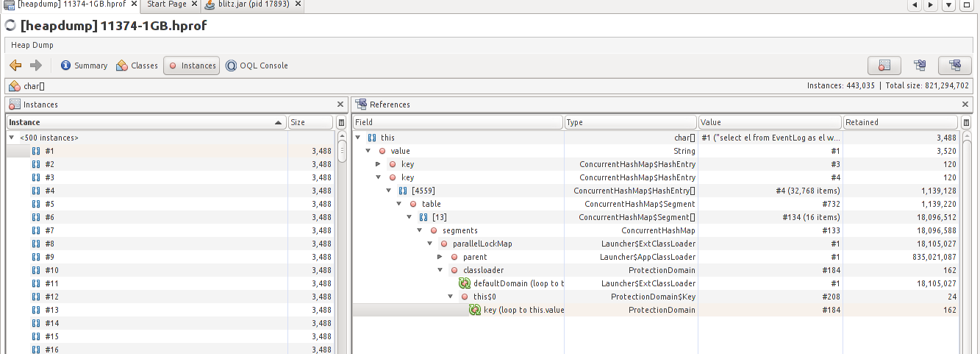The height and width of the screenshot is (354, 980).
Task: Open column chooser icon in References table
Action: (966, 123)
